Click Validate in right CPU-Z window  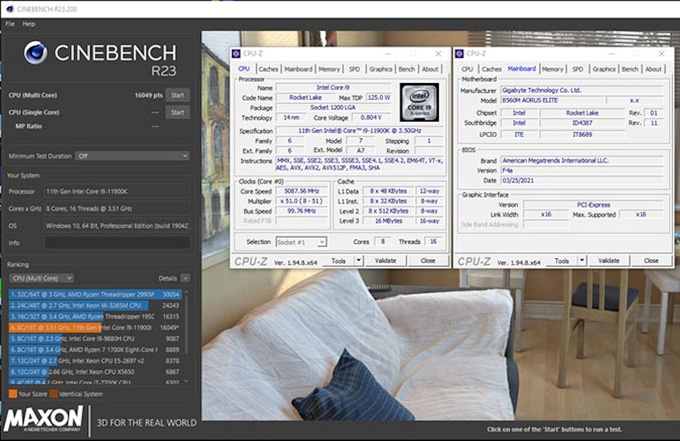(x=609, y=261)
